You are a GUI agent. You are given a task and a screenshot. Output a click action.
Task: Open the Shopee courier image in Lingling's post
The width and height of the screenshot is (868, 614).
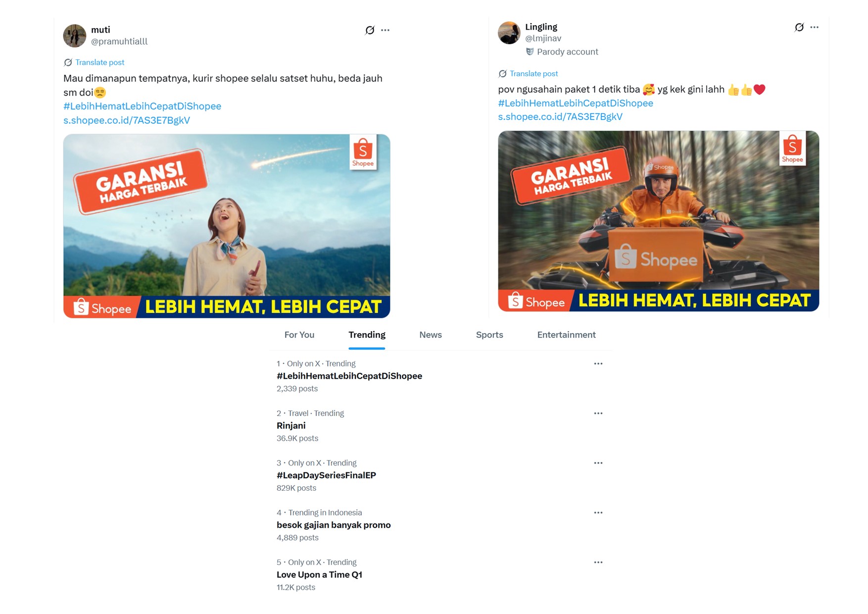click(x=658, y=221)
